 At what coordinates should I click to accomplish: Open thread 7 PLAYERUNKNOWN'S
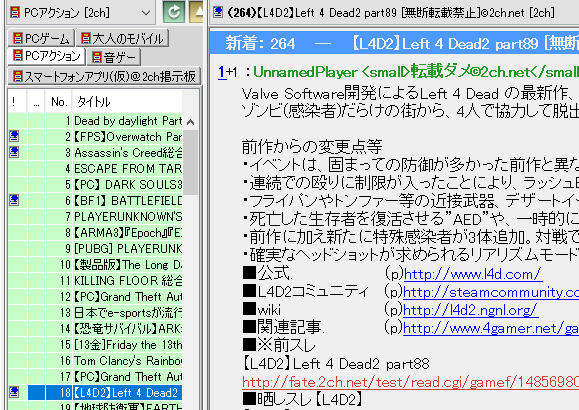pos(128,217)
